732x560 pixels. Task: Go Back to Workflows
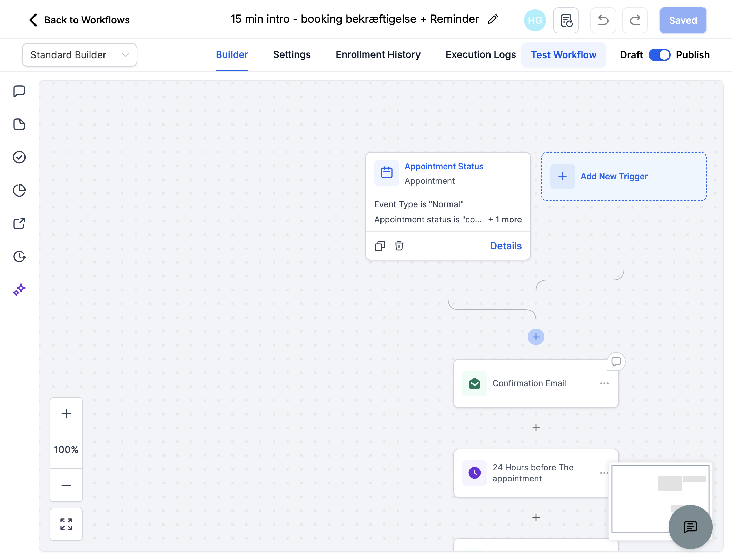click(79, 20)
